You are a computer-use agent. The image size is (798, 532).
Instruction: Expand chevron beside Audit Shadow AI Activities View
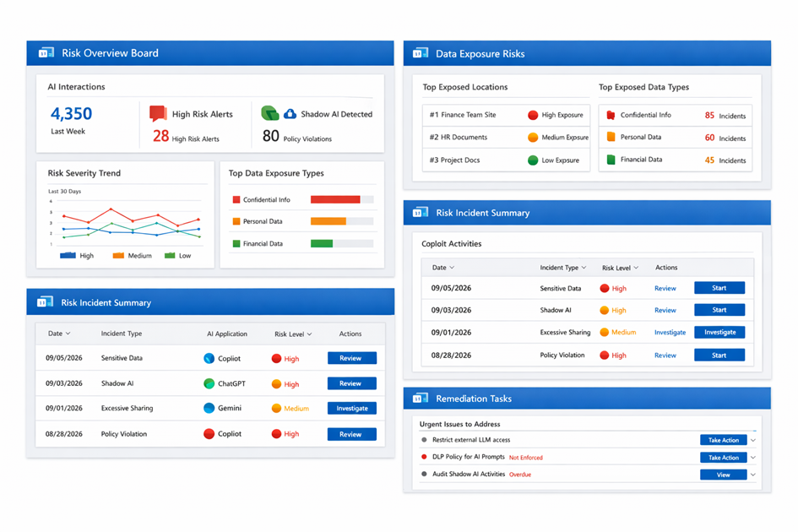753,475
